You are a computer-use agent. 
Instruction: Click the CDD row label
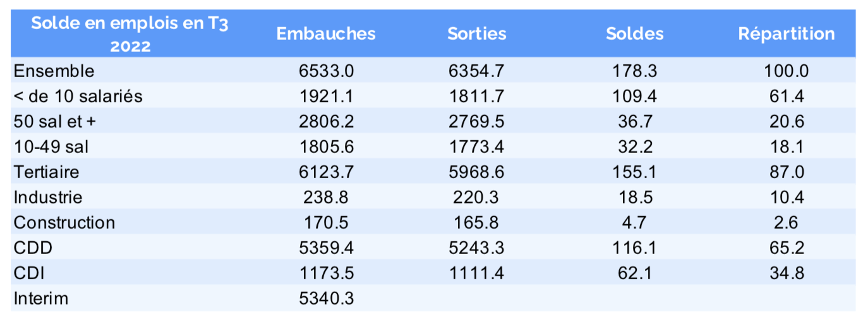click(33, 248)
